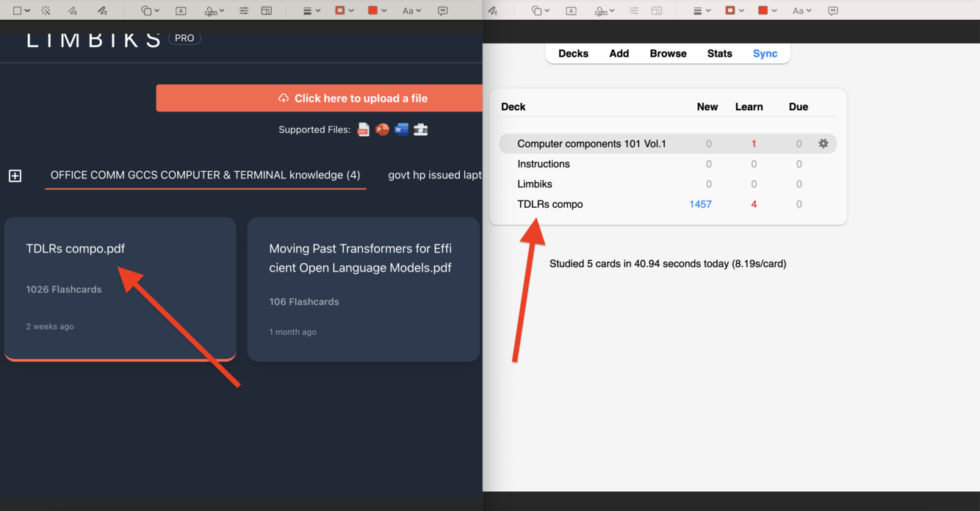The image size is (980, 511).
Task: Click the Deck column header
Action: coord(513,106)
